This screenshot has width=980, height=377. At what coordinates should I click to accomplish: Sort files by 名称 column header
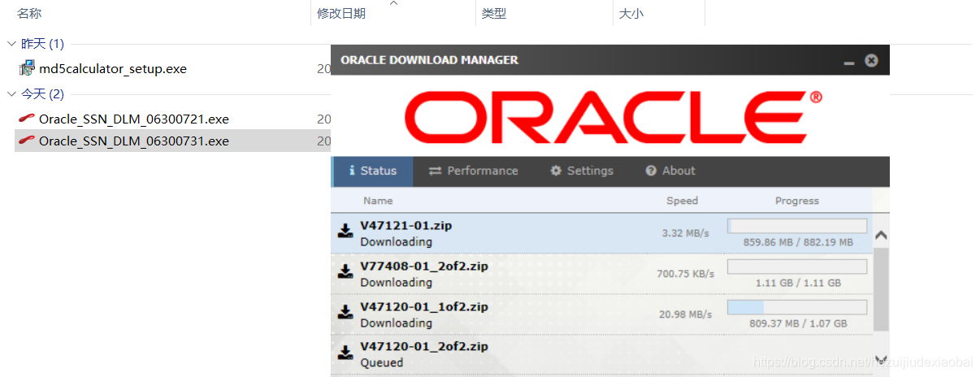coord(29,13)
